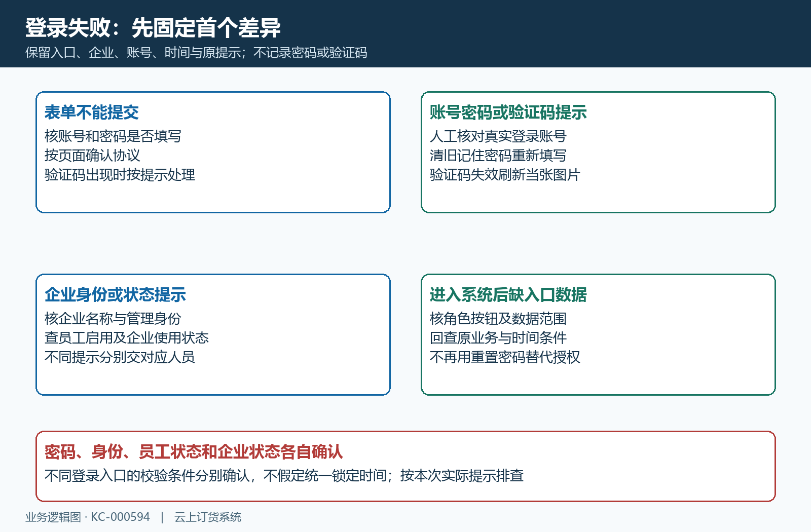The width and height of the screenshot is (811, 532).
Task: Click the line '不同登录入口的校验条件分别确认'
Action: (147, 476)
